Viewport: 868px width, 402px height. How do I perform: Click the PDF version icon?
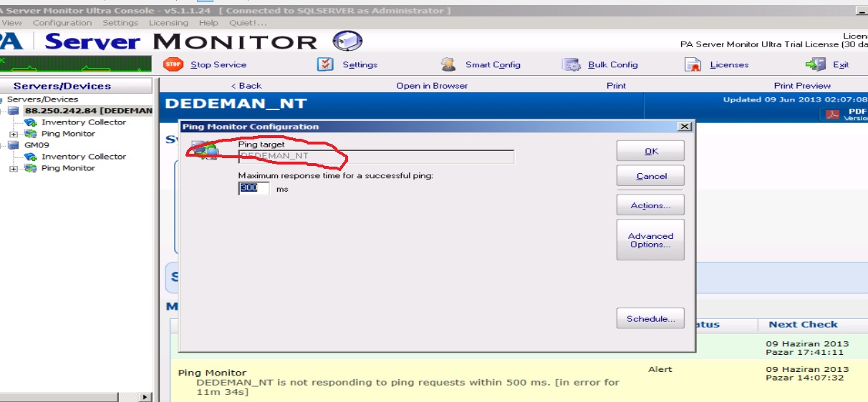[x=833, y=114]
